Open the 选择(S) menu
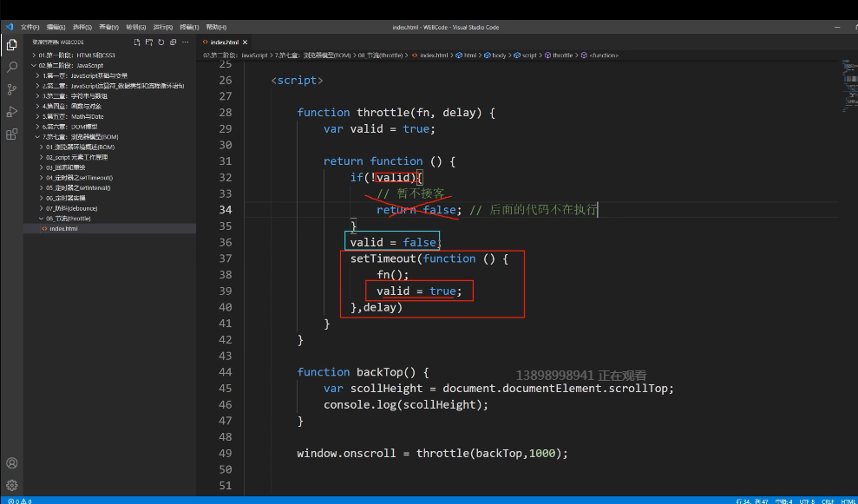Viewport: 858px width, 504px height. [x=82, y=27]
